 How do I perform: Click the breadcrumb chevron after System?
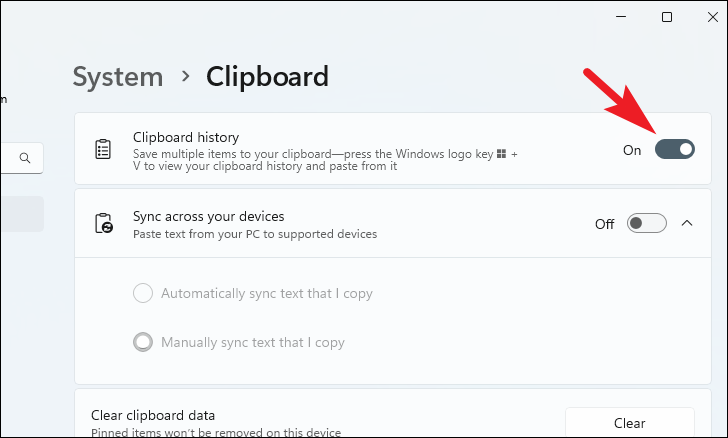tap(186, 76)
